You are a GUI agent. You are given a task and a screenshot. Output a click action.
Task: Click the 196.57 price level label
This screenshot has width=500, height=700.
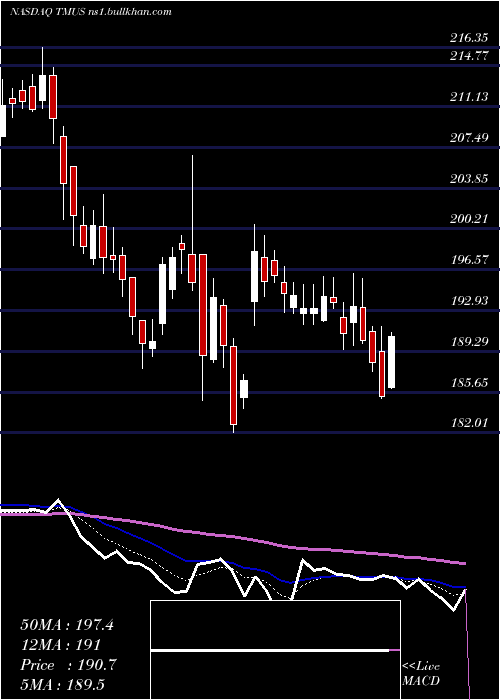point(468,259)
